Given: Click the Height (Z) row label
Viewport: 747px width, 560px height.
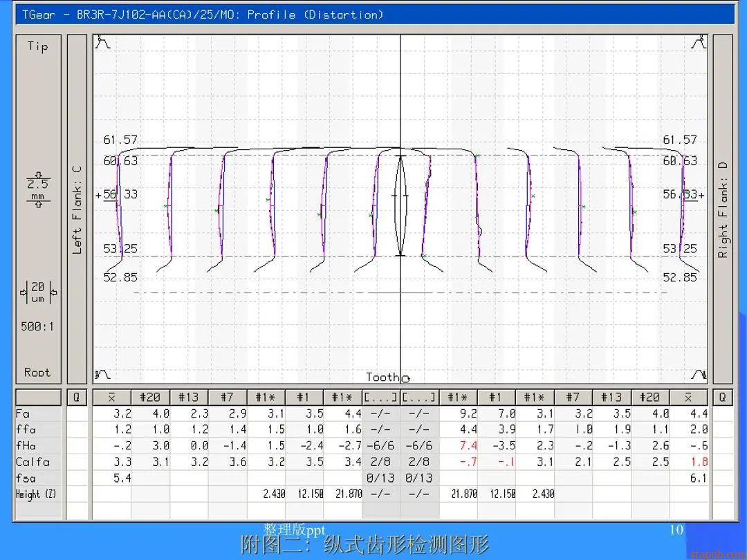Looking at the screenshot, I should tap(36, 494).
